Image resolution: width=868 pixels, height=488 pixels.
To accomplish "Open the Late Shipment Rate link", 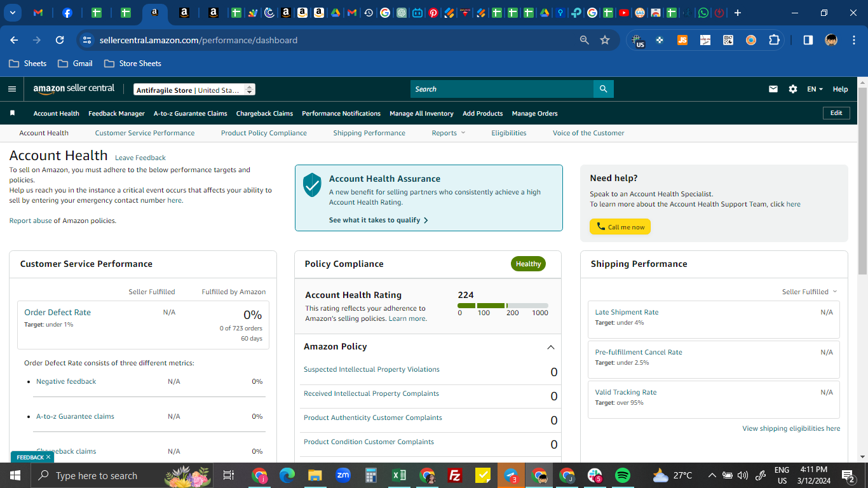I will pyautogui.click(x=627, y=312).
